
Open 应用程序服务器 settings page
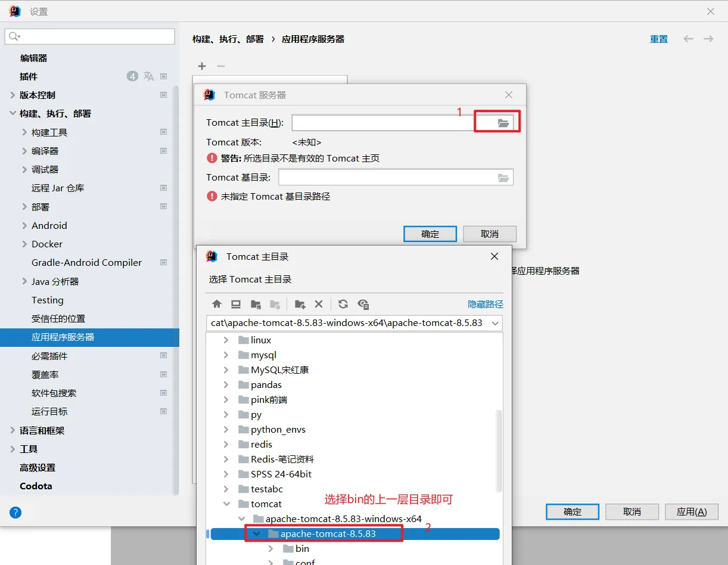[x=89, y=337]
